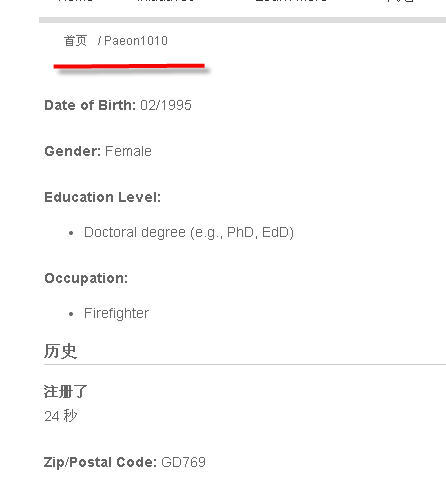The width and height of the screenshot is (446, 485).
Task: Select the Firefighter list entry
Action: [116, 313]
